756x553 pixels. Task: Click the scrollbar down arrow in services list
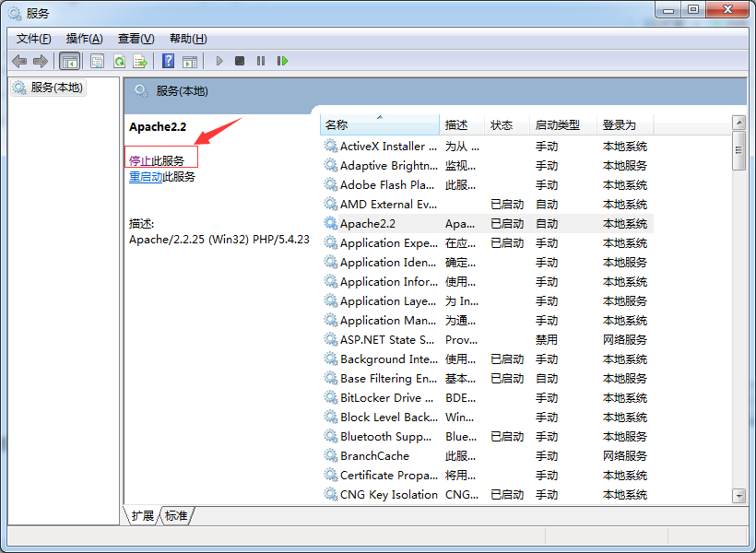pos(738,496)
